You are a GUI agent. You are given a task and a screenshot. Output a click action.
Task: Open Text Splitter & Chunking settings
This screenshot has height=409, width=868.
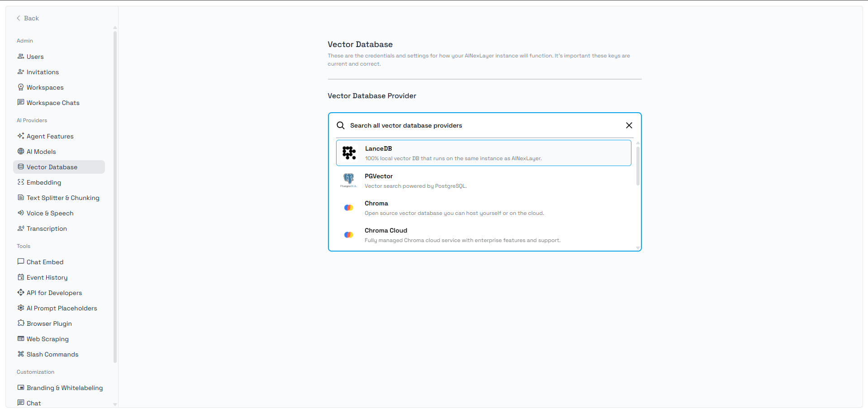pos(63,198)
